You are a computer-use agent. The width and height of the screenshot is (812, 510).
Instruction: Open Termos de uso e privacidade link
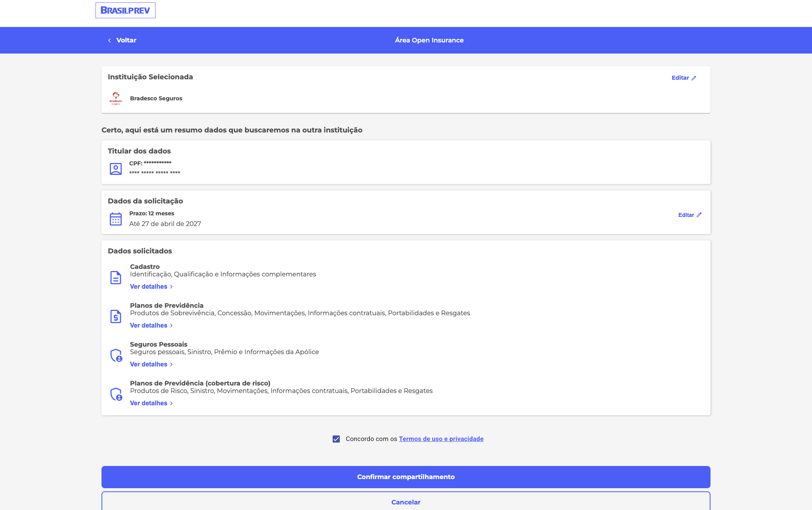[441, 439]
